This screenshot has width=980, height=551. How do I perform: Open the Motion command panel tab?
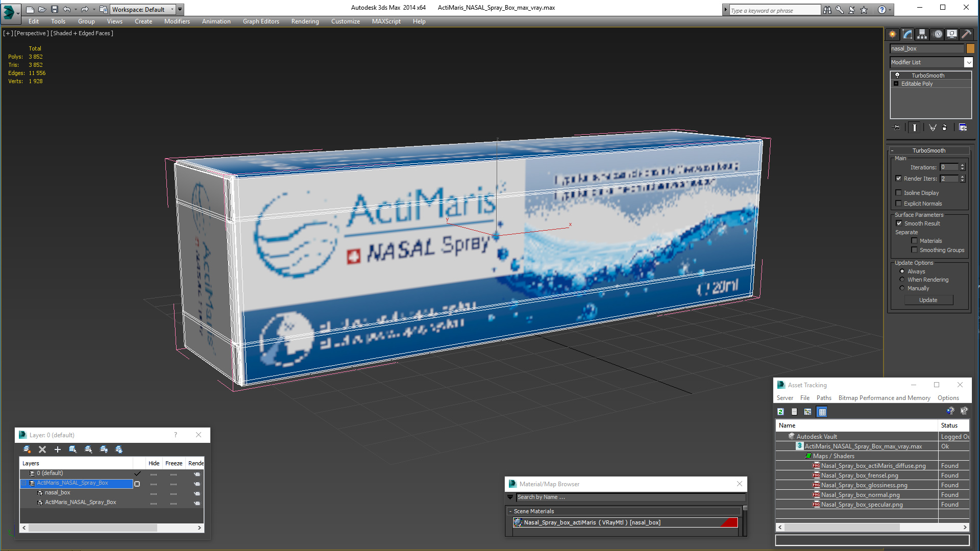tap(938, 34)
